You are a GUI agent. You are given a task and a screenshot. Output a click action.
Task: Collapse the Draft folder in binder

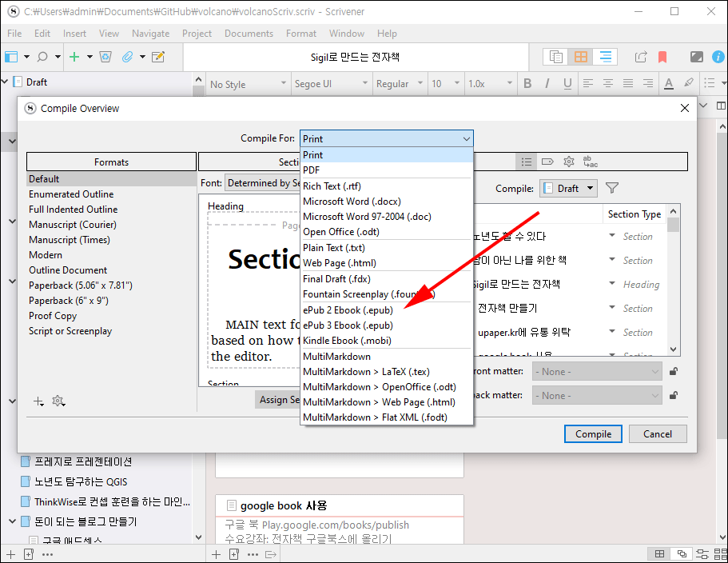[x=5, y=82]
